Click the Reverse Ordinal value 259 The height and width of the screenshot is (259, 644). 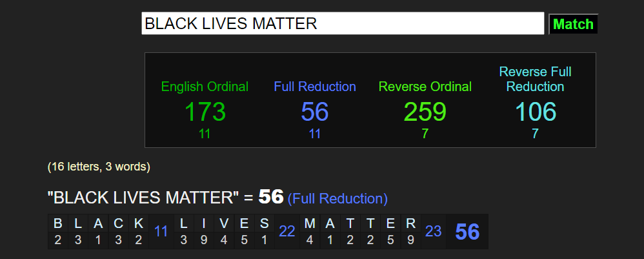tap(425, 112)
